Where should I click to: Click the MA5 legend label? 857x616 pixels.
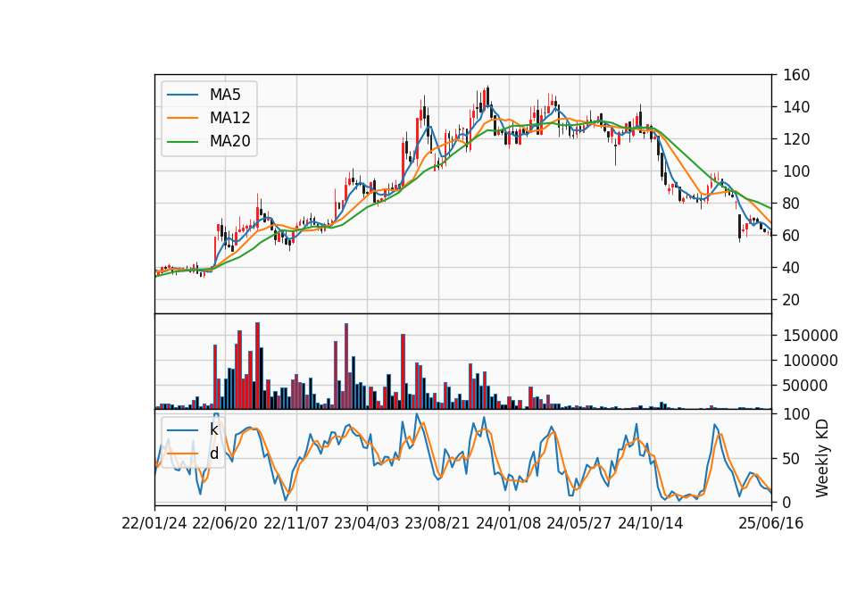225,95
